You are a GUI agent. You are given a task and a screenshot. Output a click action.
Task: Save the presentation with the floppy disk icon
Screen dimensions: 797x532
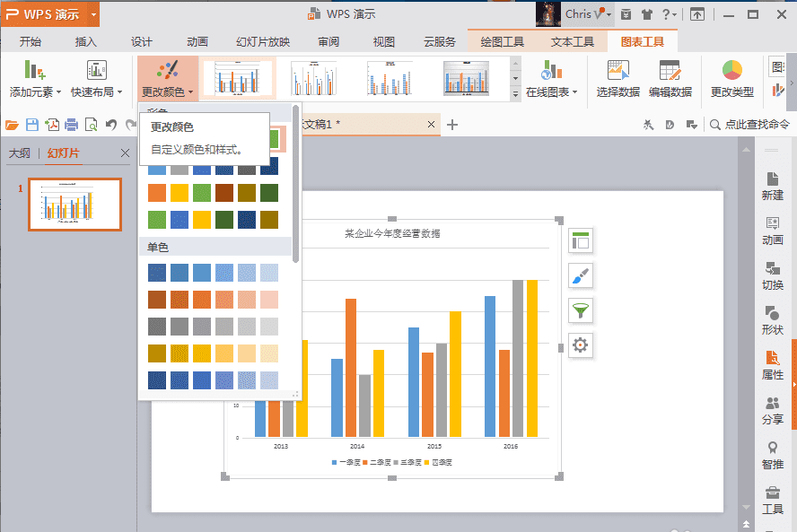click(x=32, y=125)
